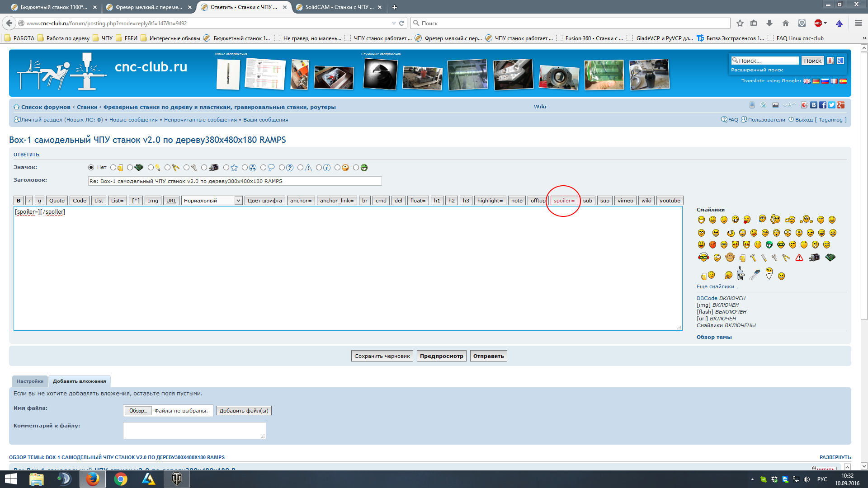
Task: Click 'Предпросмотр' preview button
Action: [441, 356]
